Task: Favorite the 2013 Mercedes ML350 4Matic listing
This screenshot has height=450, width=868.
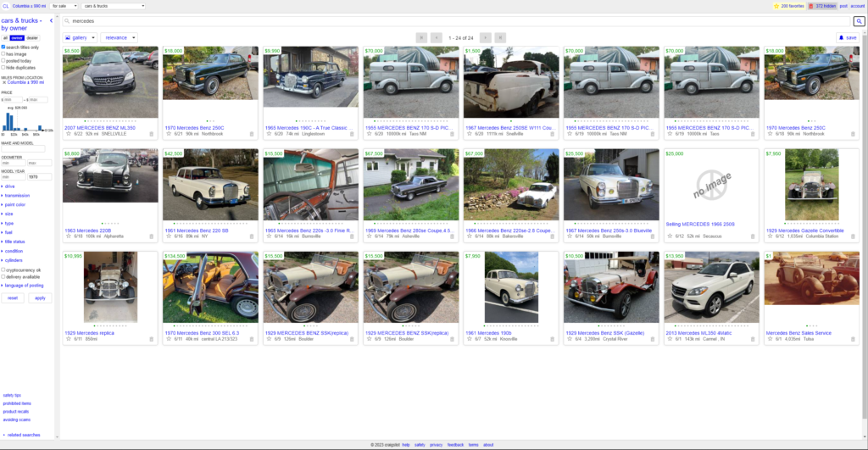Action: point(670,339)
